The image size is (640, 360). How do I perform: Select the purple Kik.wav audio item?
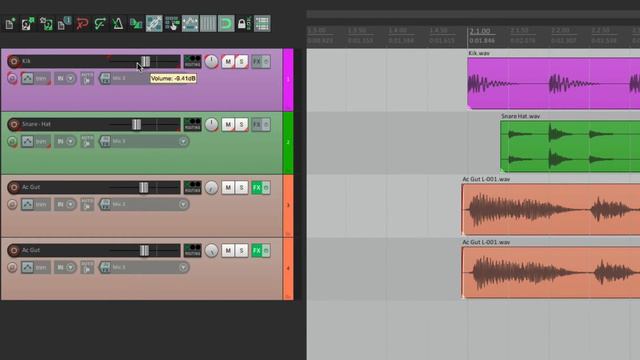coord(553,83)
